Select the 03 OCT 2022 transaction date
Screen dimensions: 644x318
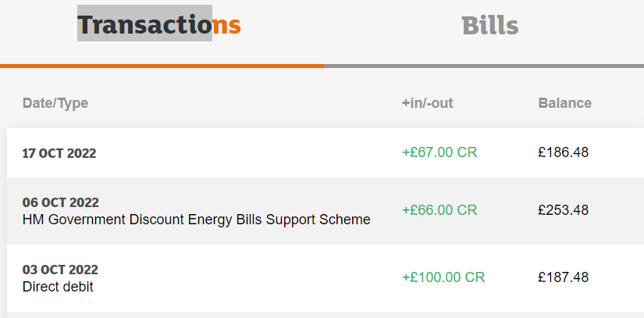click(60, 270)
